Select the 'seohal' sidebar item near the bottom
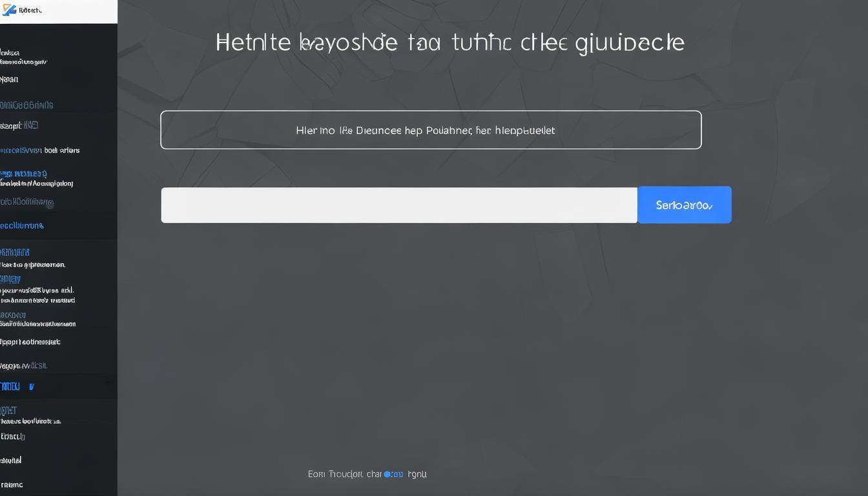Viewport: 868px width, 496px height. pyautogui.click(x=11, y=460)
